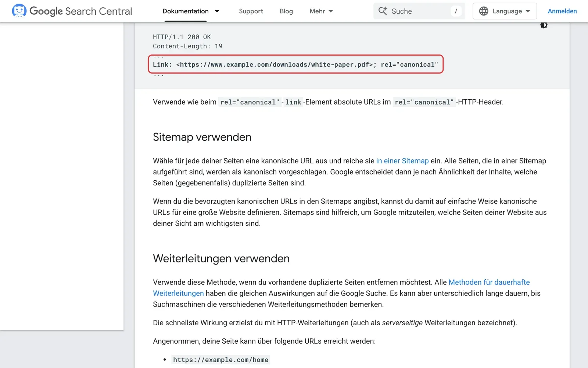The height and width of the screenshot is (368, 588).
Task: Open the Support tab
Action: point(251,11)
